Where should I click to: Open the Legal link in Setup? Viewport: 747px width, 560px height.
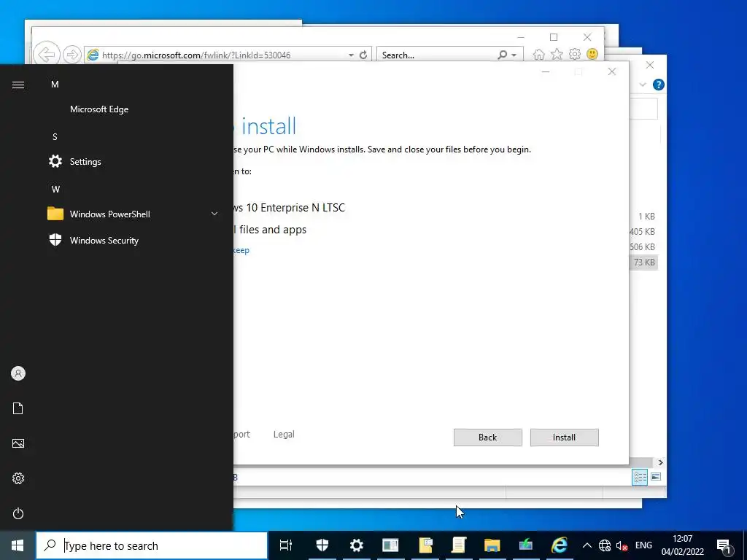click(x=284, y=435)
